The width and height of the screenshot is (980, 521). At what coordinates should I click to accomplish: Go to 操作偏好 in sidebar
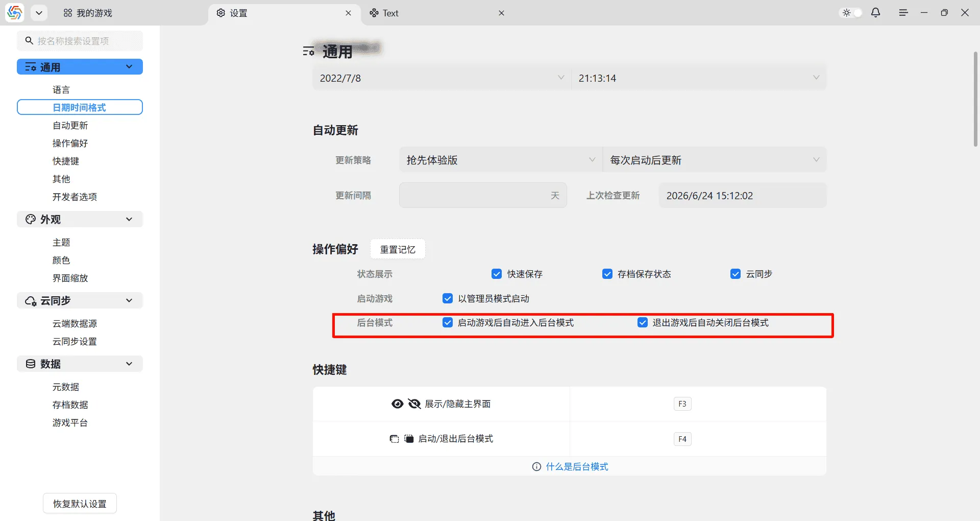[x=70, y=144]
